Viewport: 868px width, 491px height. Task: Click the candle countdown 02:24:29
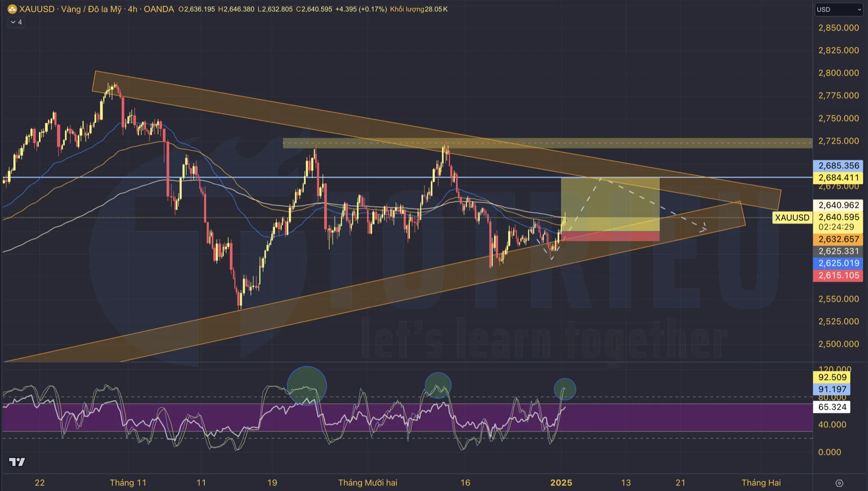(836, 227)
